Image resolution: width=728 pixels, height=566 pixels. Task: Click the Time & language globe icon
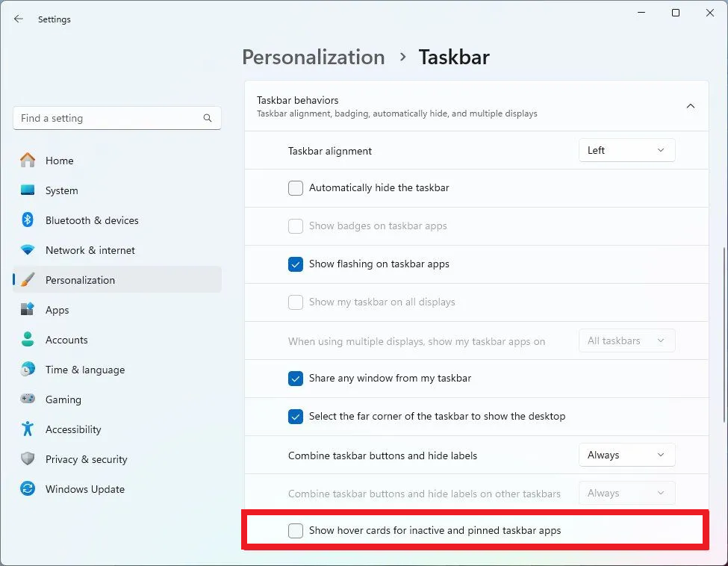click(28, 369)
